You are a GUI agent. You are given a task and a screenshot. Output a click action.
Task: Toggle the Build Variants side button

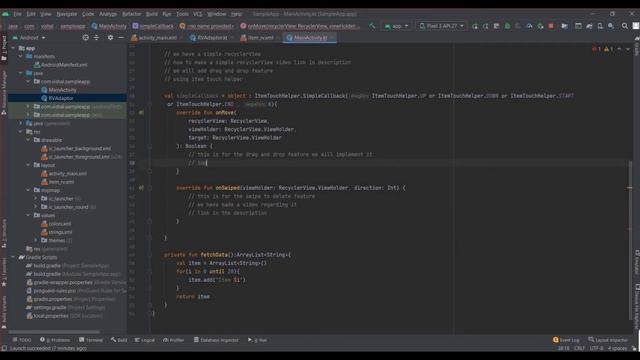click(4, 312)
